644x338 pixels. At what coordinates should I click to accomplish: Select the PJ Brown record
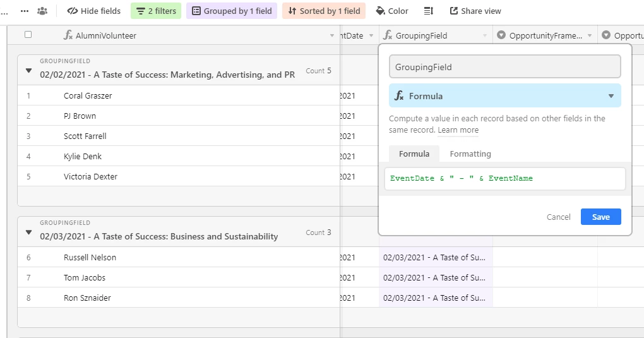[80, 116]
